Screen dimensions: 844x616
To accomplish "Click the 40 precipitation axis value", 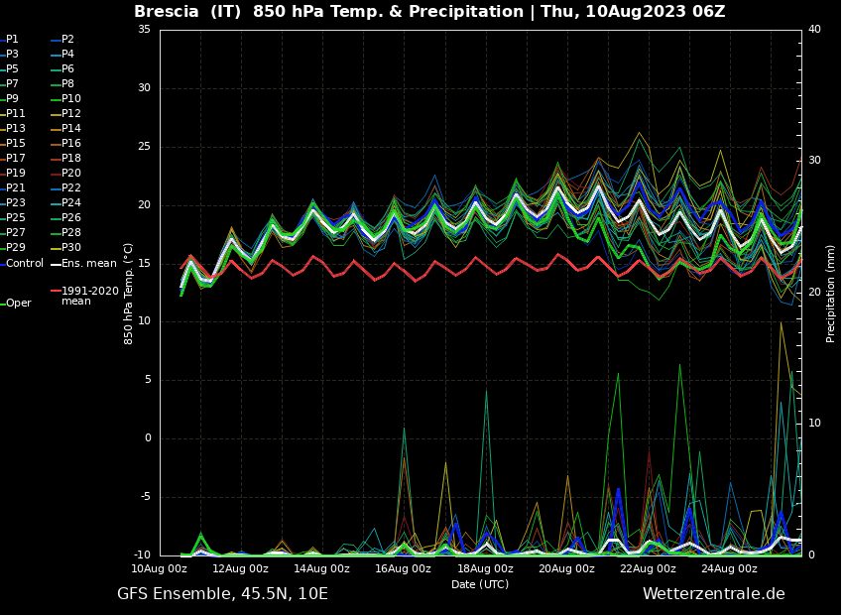I will [x=815, y=29].
